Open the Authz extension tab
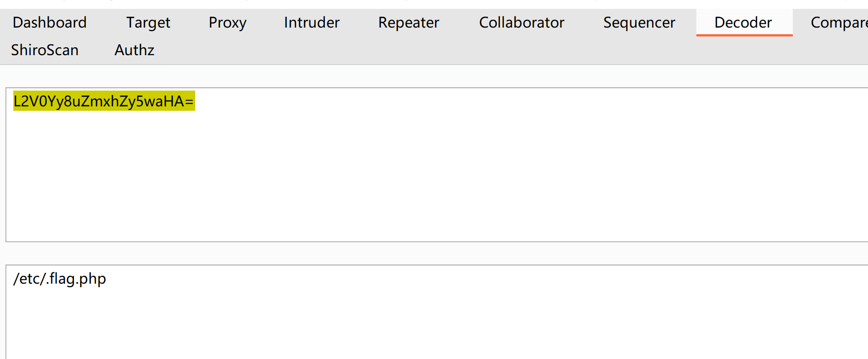This screenshot has height=359, width=868. [134, 50]
